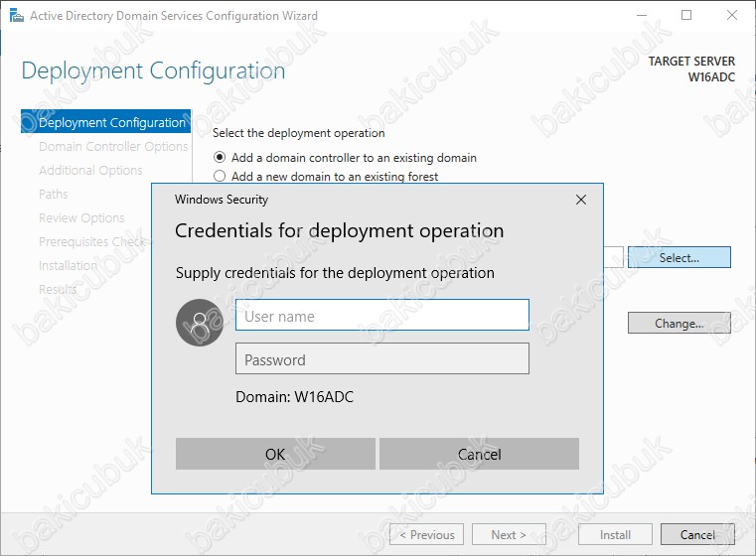This screenshot has width=756, height=556.
Task: Click the 'Windows Security' dialog title
Action: point(222,200)
